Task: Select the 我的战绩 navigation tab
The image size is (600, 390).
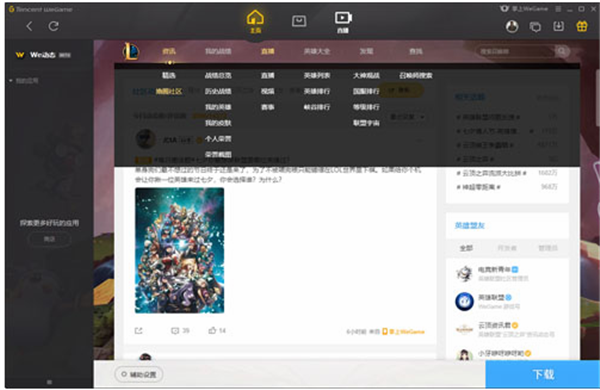Action: [x=218, y=51]
